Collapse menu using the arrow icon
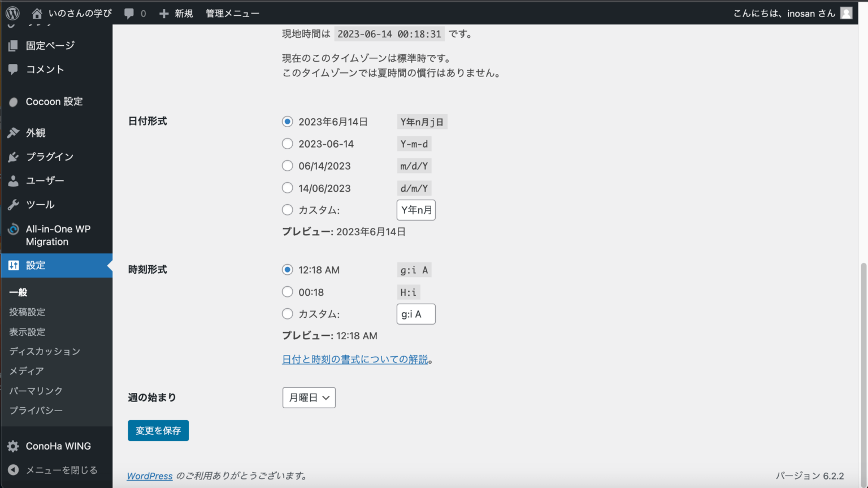This screenshot has height=488, width=868. (14, 470)
